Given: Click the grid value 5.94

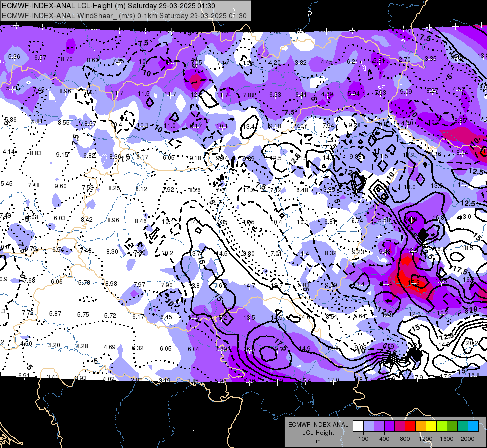Looking at the screenshot, I should pyautogui.click(x=354, y=93).
